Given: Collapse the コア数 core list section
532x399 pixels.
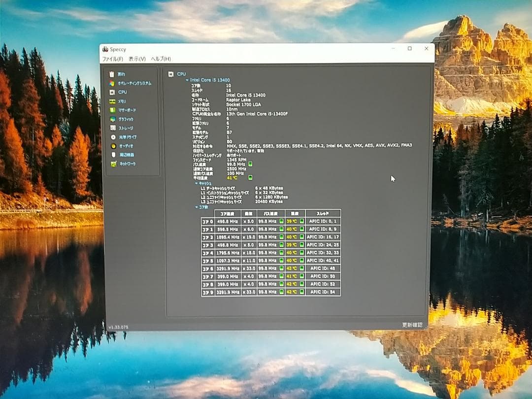Looking at the screenshot, I should (x=197, y=207).
